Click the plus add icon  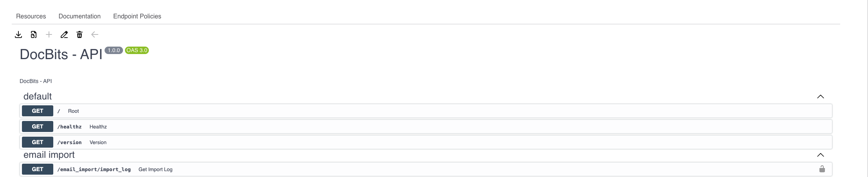[49, 35]
